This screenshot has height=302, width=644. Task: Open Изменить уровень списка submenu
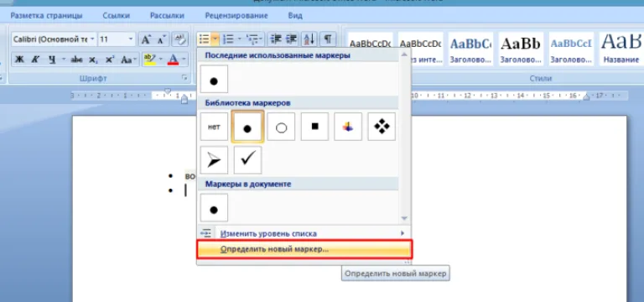304,233
